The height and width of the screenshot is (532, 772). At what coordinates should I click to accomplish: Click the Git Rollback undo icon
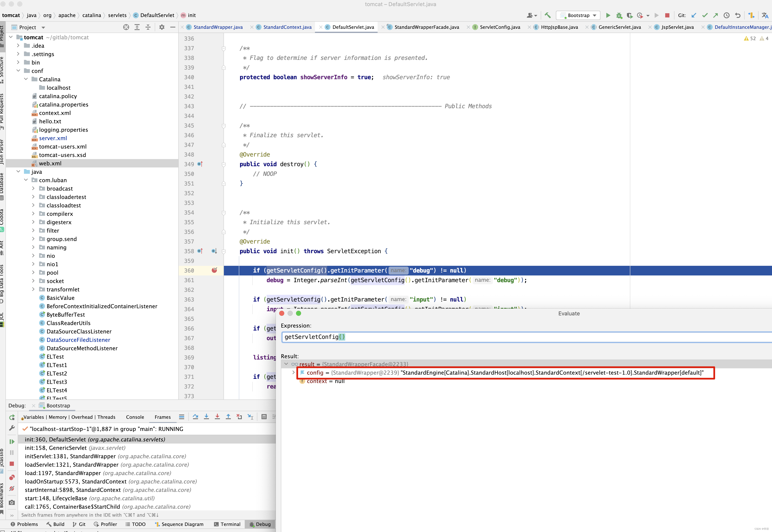[x=738, y=15]
